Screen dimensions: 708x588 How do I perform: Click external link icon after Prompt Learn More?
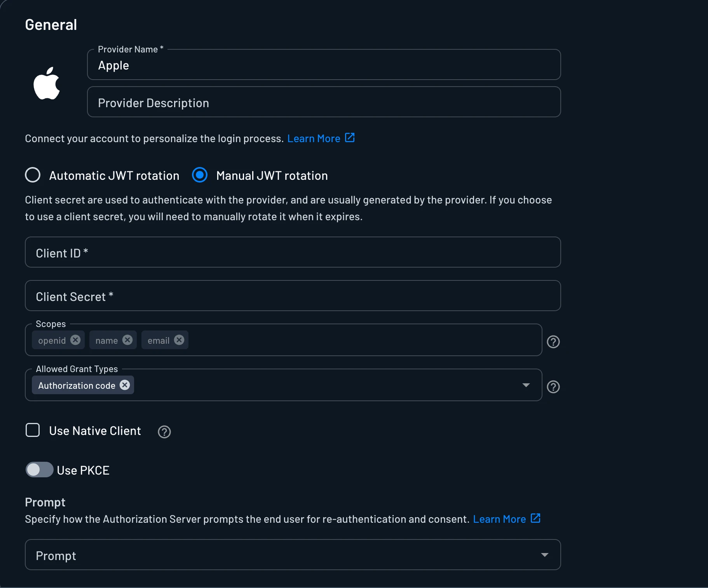(x=535, y=518)
